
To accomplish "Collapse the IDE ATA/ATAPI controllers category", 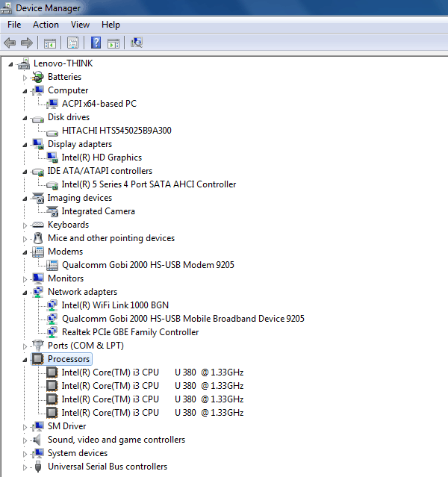I will tap(25, 172).
